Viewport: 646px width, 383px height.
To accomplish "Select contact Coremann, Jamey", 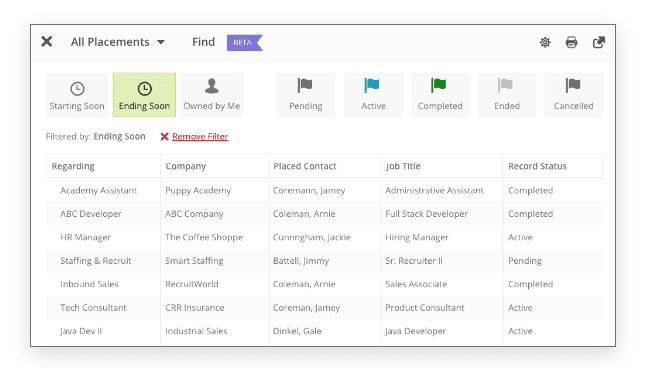I will click(309, 190).
